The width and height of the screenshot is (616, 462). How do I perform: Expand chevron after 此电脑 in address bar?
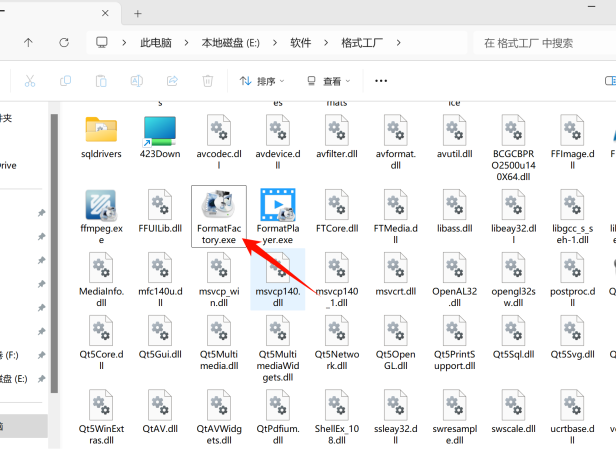pyautogui.click(x=186, y=42)
